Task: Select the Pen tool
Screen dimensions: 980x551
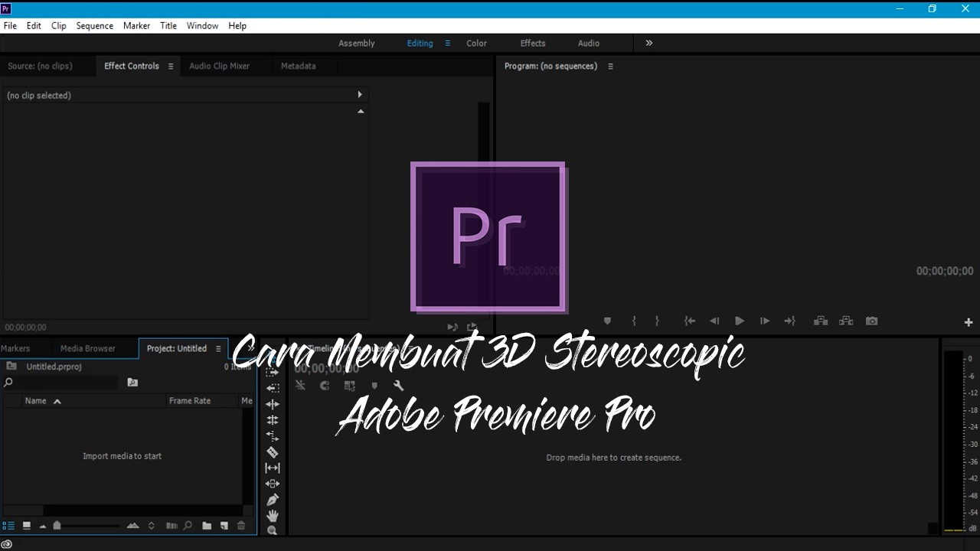Action: tap(273, 500)
